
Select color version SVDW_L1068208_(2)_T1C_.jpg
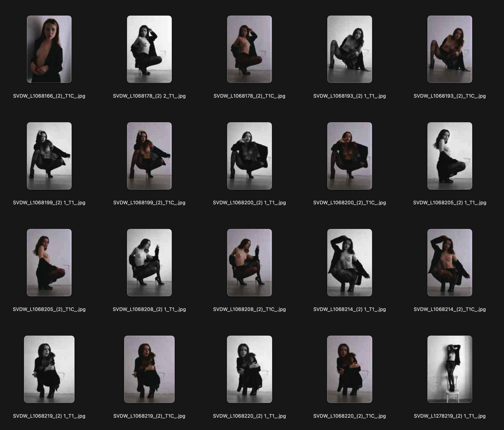pos(250,263)
